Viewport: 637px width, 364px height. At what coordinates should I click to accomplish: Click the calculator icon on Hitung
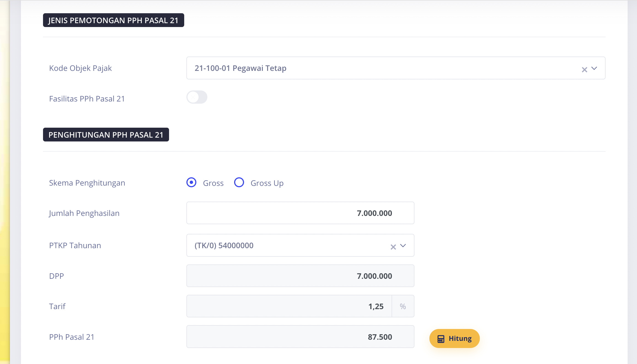[x=441, y=339]
